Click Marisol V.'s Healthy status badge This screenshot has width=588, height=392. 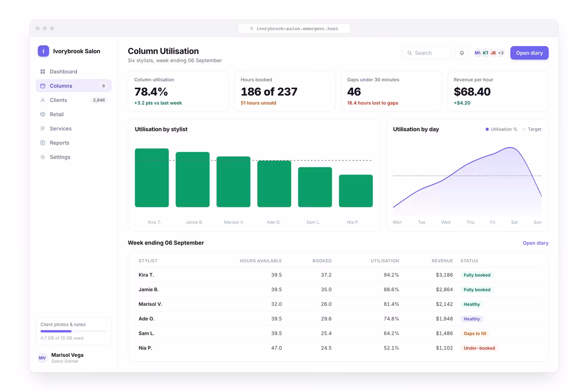[x=471, y=304]
